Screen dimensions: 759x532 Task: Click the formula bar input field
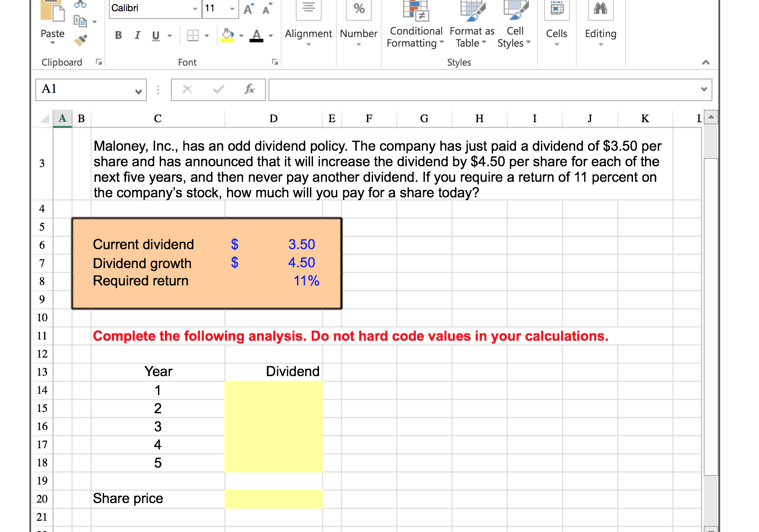point(483,90)
